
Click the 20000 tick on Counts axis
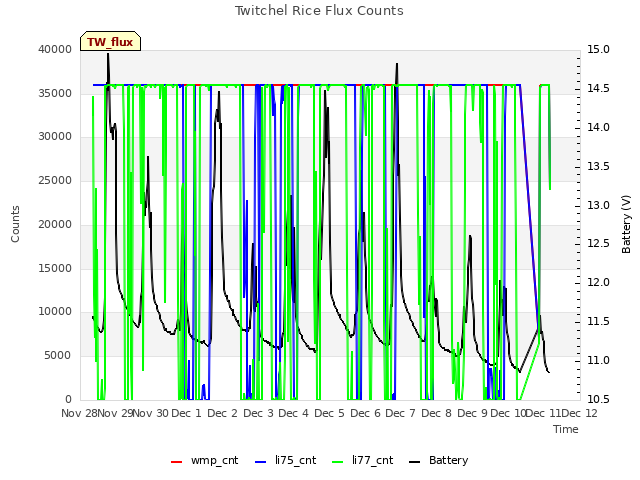55,224
